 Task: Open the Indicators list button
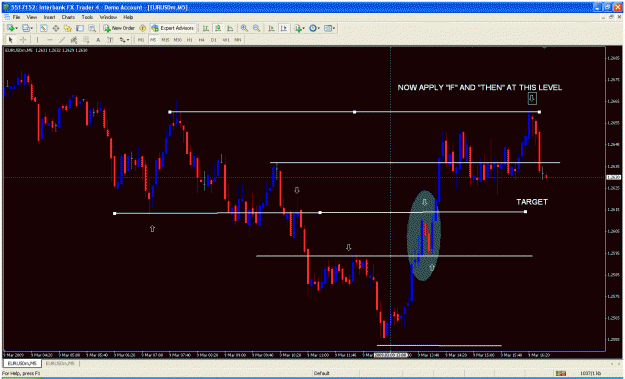point(298,28)
